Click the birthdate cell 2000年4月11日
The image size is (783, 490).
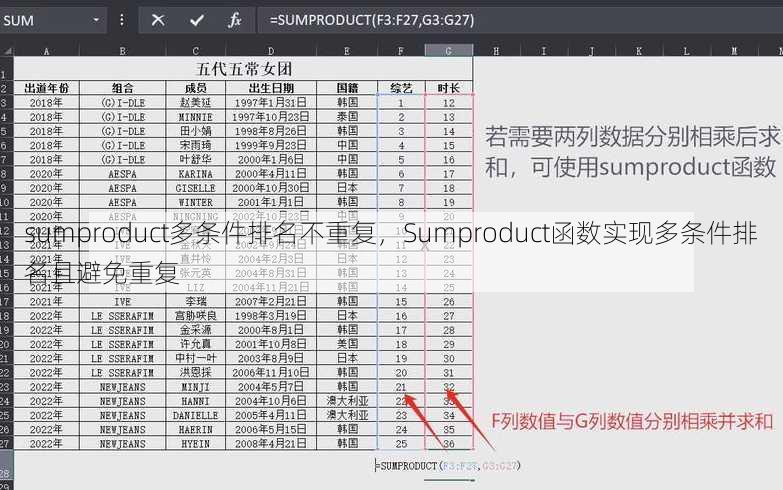(x=271, y=174)
